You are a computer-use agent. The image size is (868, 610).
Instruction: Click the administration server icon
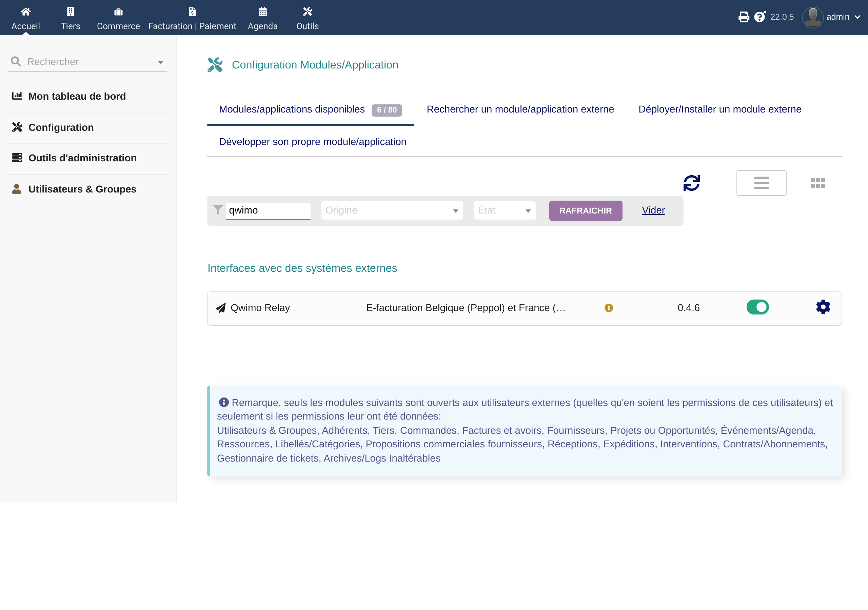pos(17,158)
